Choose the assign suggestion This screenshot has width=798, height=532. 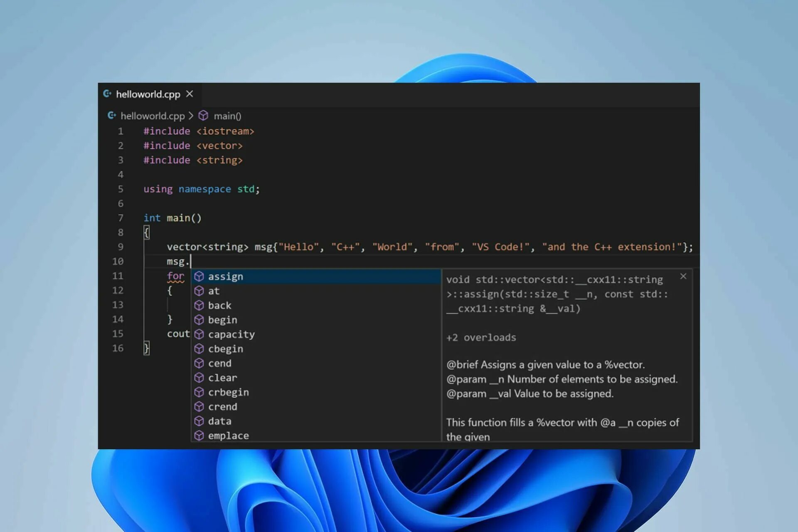click(x=226, y=276)
